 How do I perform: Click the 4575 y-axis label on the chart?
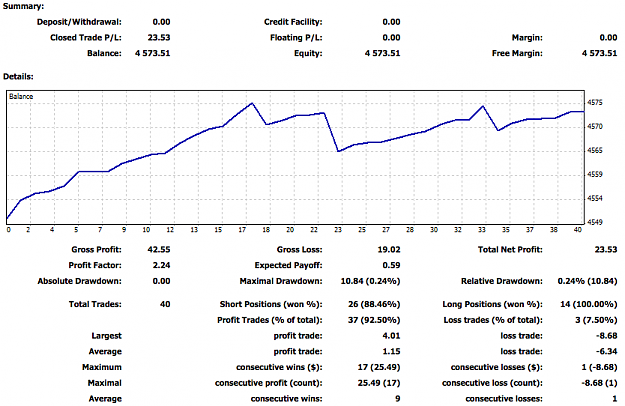(x=595, y=103)
